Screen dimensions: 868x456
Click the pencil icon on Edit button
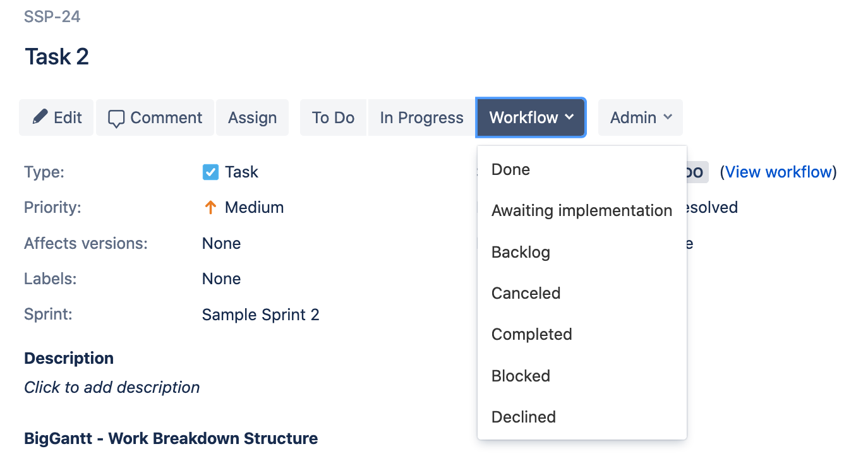click(39, 117)
